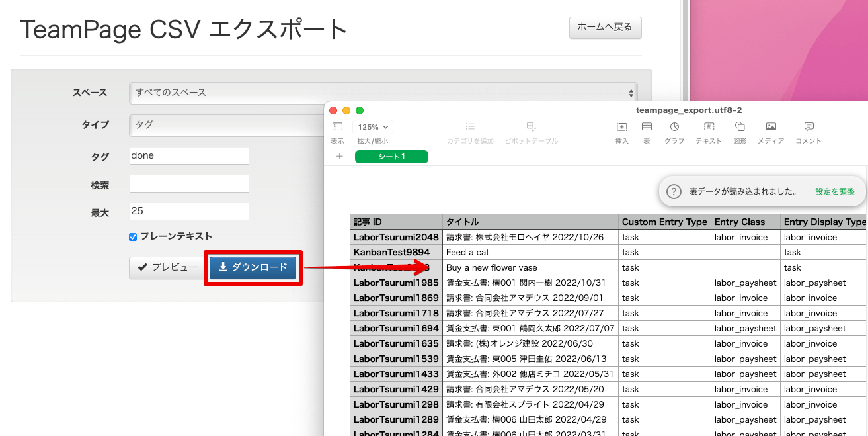This screenshot has height=436, width=868.
Task: Select cell LaborTsurumi1635
Action: click(x=396, y=343)
